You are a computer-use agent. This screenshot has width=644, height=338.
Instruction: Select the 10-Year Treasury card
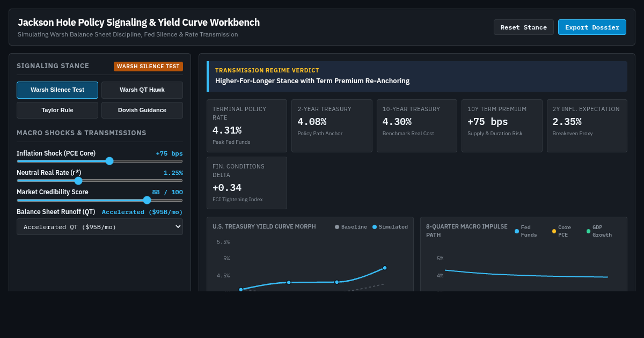click(417, 126)
